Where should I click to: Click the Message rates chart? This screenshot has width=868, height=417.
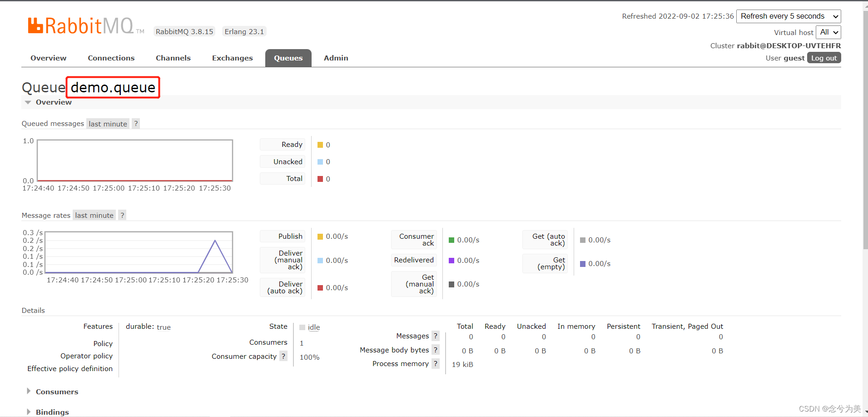(139, 252)
